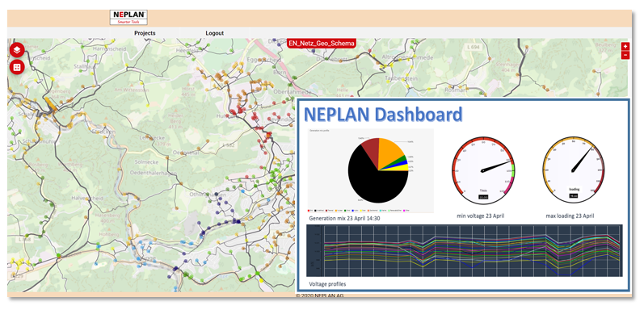This screenshot has width=644, height=310.
Task: Zoom out with the minus button
Action: click(625, 55)
